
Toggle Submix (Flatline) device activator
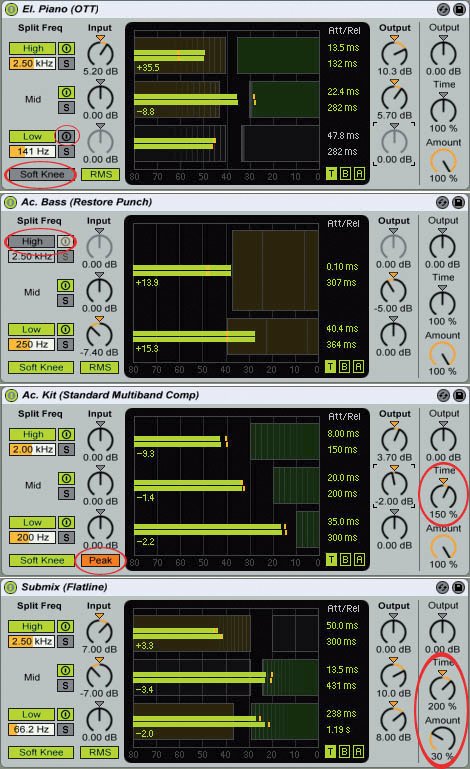pos(9,587)
